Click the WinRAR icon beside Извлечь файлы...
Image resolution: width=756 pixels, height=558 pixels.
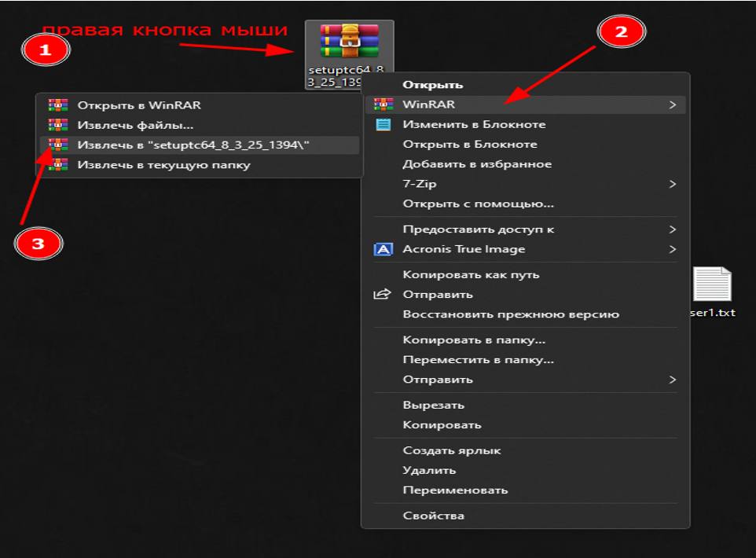pos(58,125)
